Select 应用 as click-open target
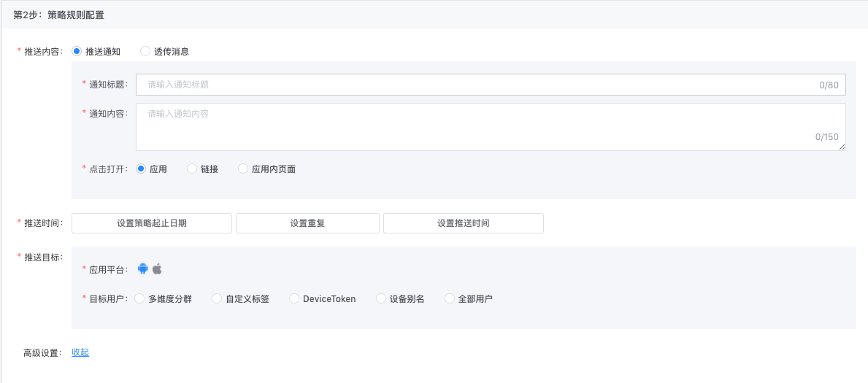 (x=141, y=169)
